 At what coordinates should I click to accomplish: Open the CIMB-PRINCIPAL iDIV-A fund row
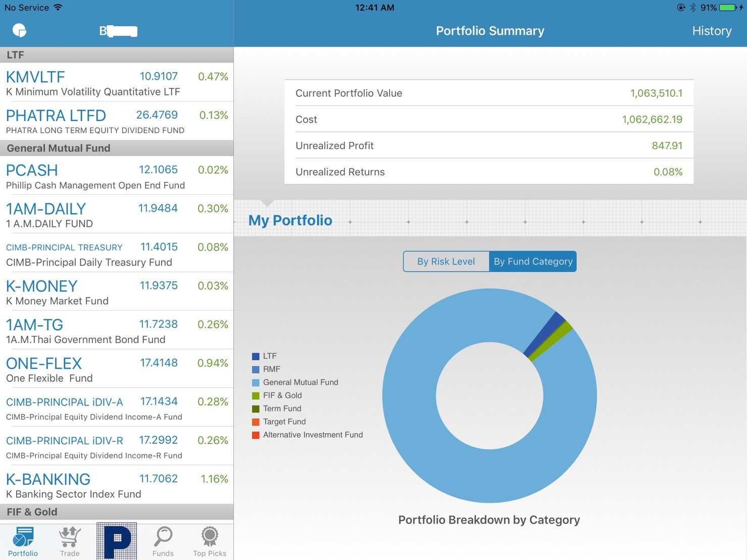point(117,408)
